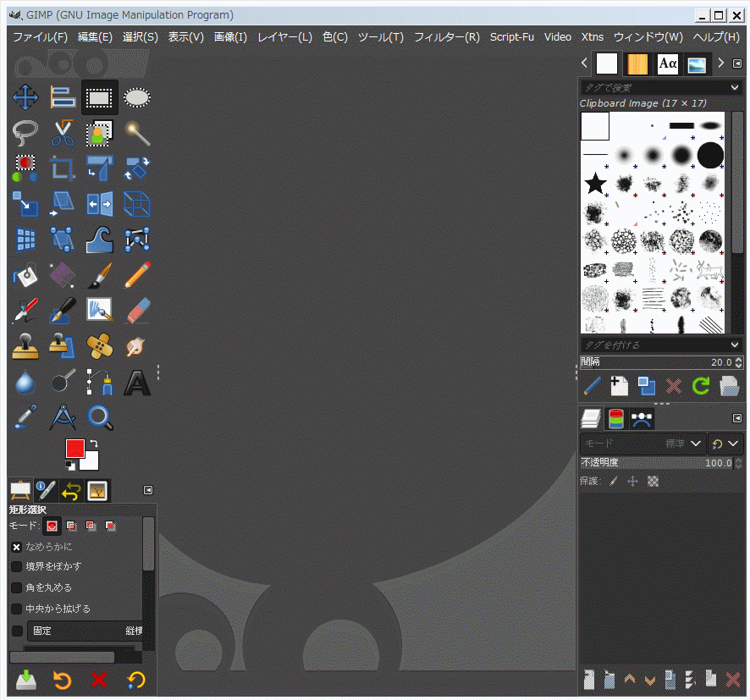750x700 pixels.
Task: Pick the Scissors Select tool
Action: (63, 132)
